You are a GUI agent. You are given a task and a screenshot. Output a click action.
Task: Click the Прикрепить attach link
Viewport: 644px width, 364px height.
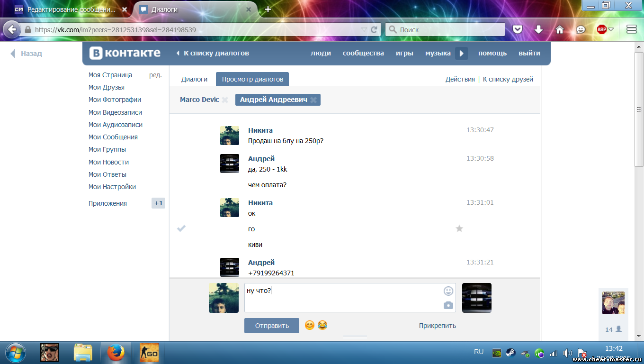tap(437, 326)
